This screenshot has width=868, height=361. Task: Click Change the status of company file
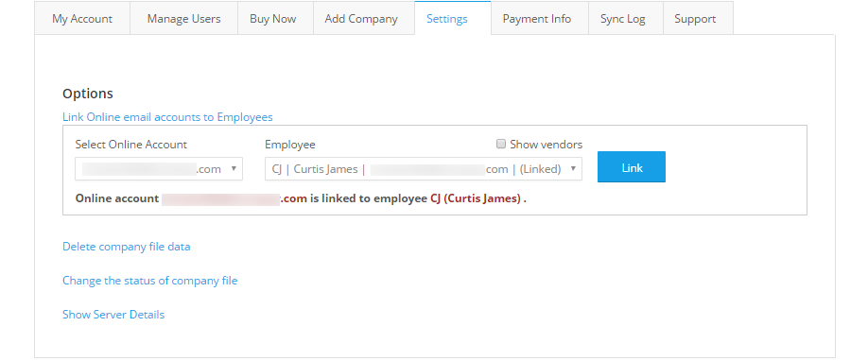tap(150, 281)
